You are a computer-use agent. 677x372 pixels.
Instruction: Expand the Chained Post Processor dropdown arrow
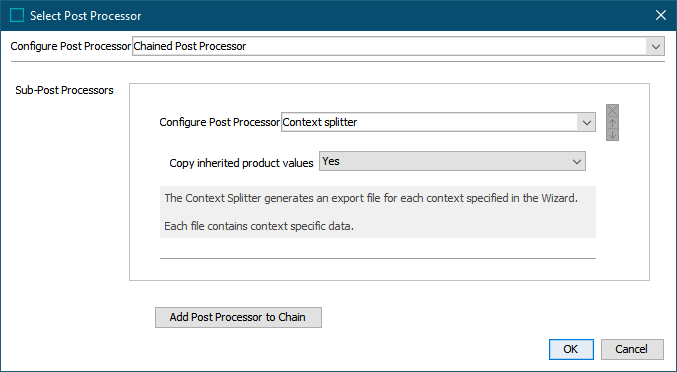(655, 46)
